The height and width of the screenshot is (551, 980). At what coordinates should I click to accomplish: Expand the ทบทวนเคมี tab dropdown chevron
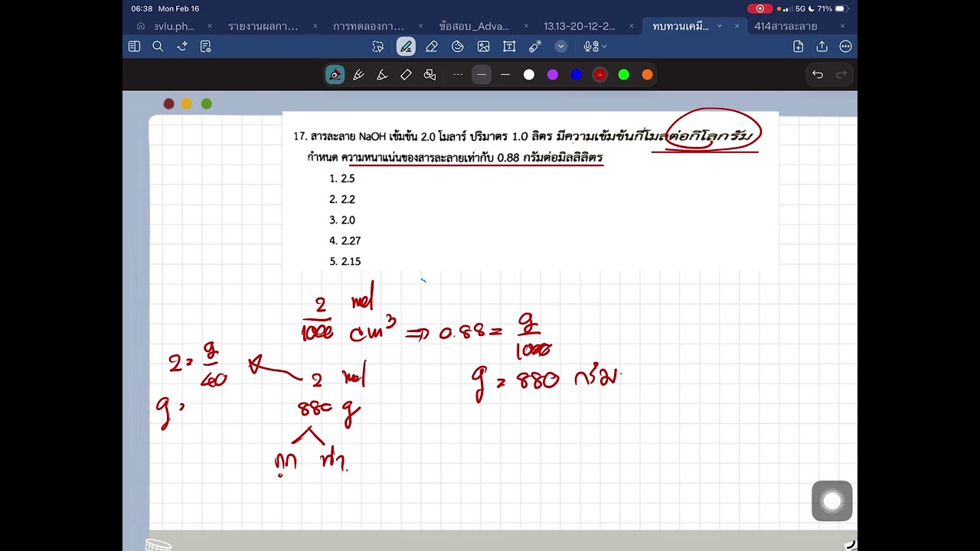tap(720, 26)
